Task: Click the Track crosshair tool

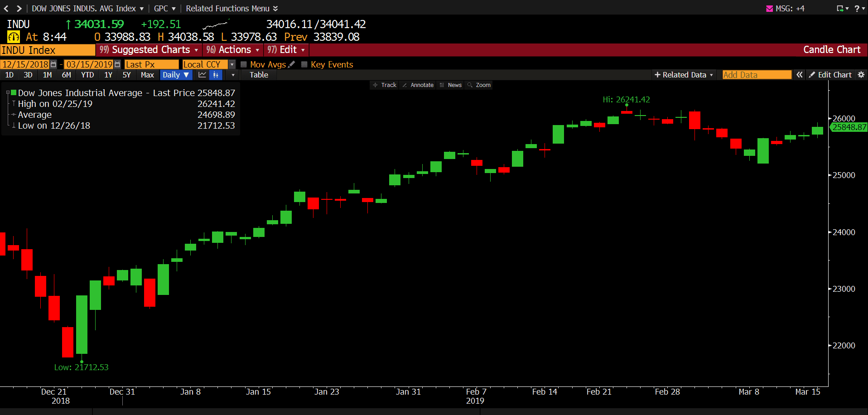Action: [x=384, y=85]
